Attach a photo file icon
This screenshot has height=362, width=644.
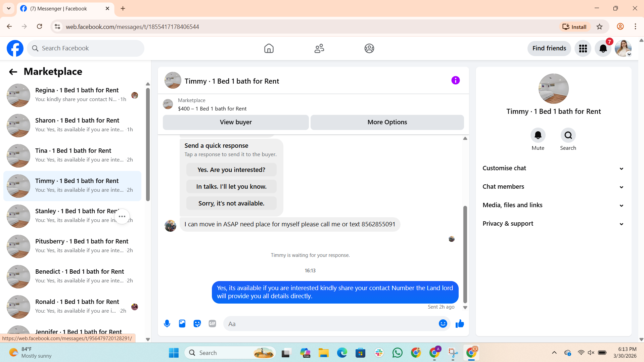pos(182,324)
